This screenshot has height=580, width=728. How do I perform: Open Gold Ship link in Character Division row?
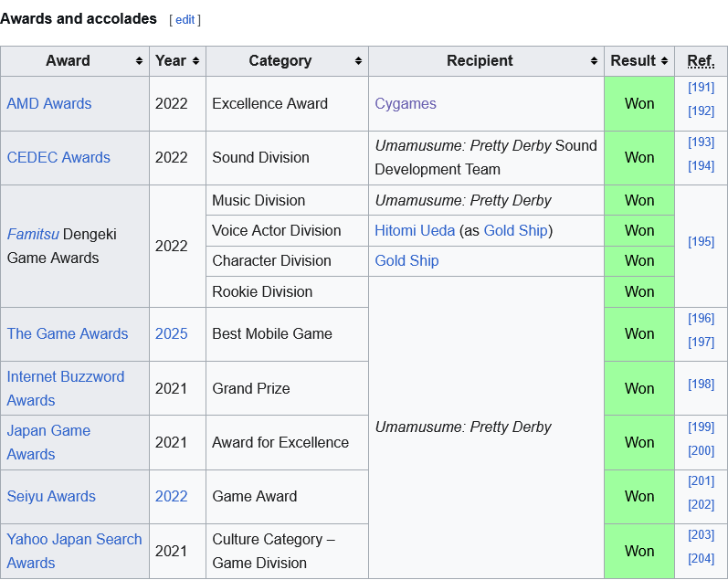(406, 260)
